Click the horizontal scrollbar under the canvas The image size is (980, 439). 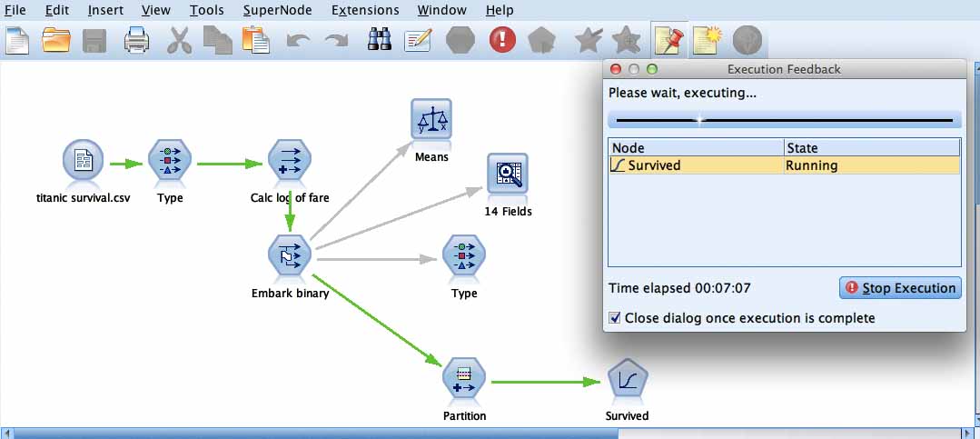coord(316,434)
